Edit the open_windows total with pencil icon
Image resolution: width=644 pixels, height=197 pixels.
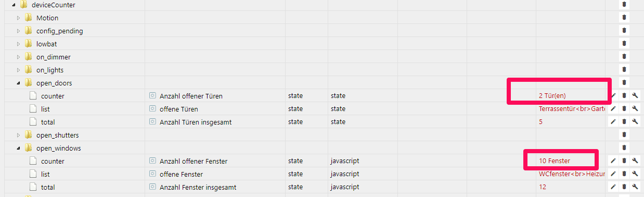pos(613,187)
